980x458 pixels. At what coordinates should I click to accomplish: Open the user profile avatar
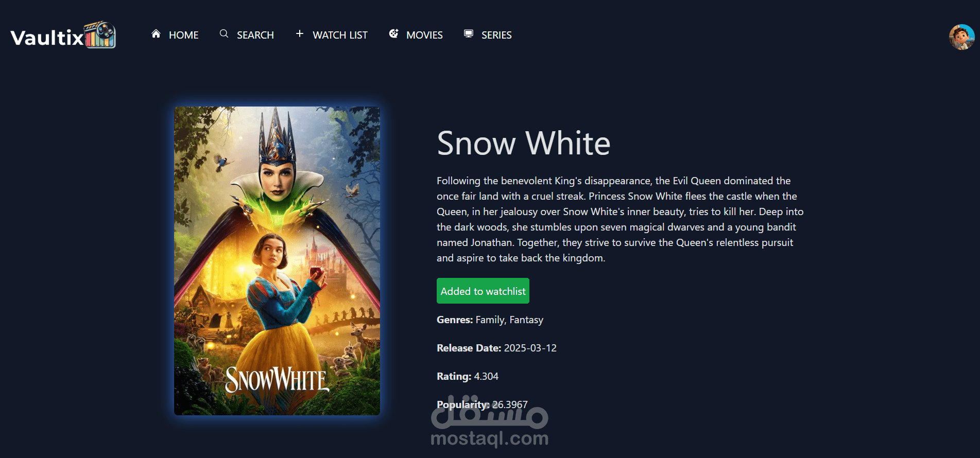961,37
